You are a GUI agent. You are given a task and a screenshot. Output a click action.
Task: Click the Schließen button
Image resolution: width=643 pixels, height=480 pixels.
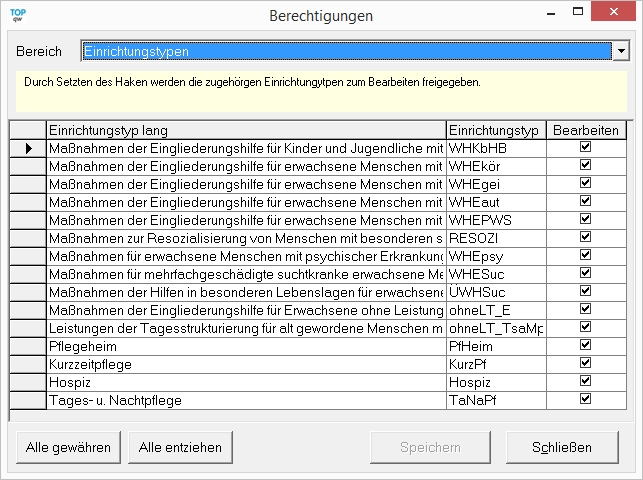(561, 447)
